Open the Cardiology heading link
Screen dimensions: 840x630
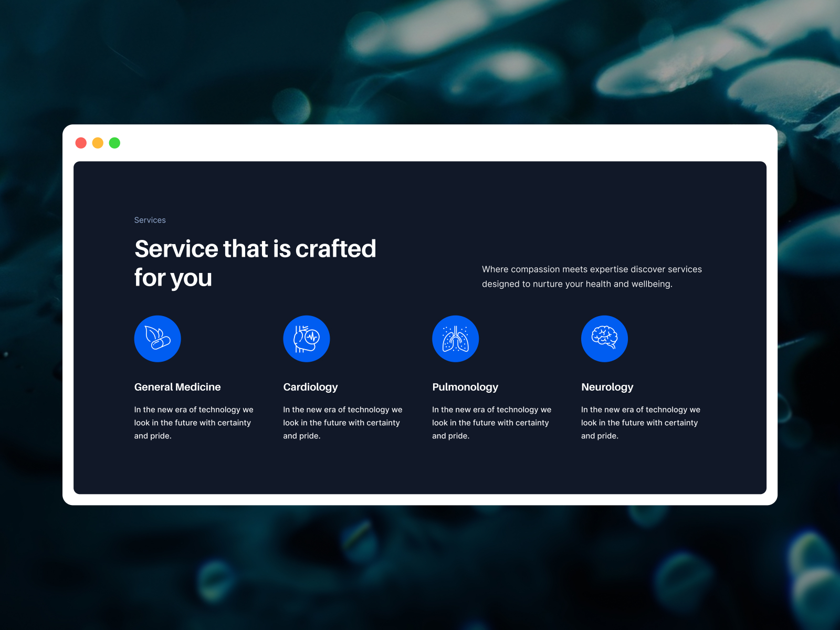tap(310, 387)
